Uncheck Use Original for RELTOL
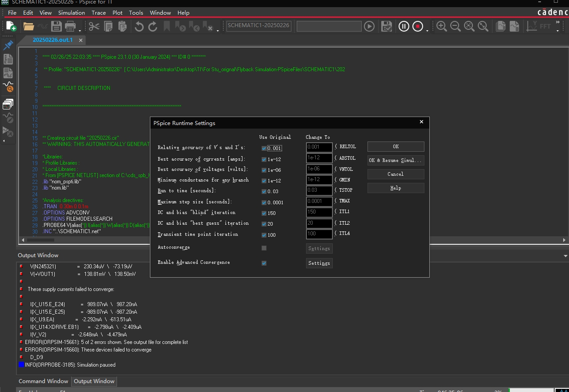The image size is (569, 392). [264, 149]
